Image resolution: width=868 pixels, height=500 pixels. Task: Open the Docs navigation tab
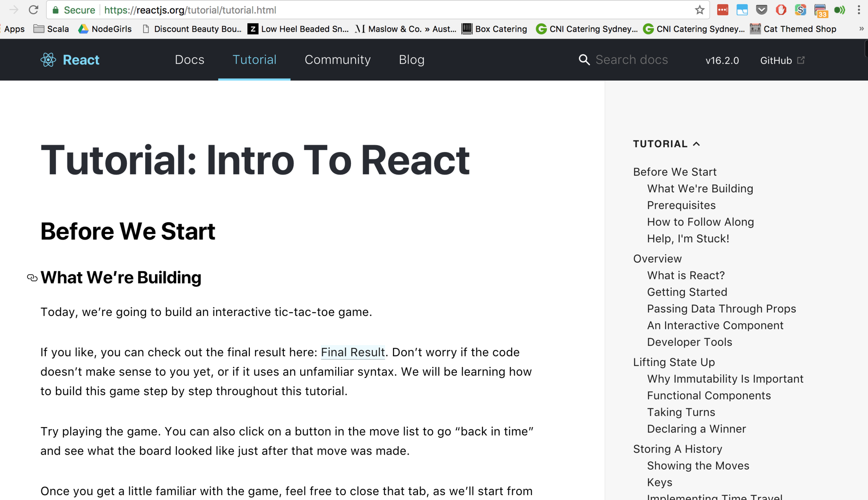189,60
